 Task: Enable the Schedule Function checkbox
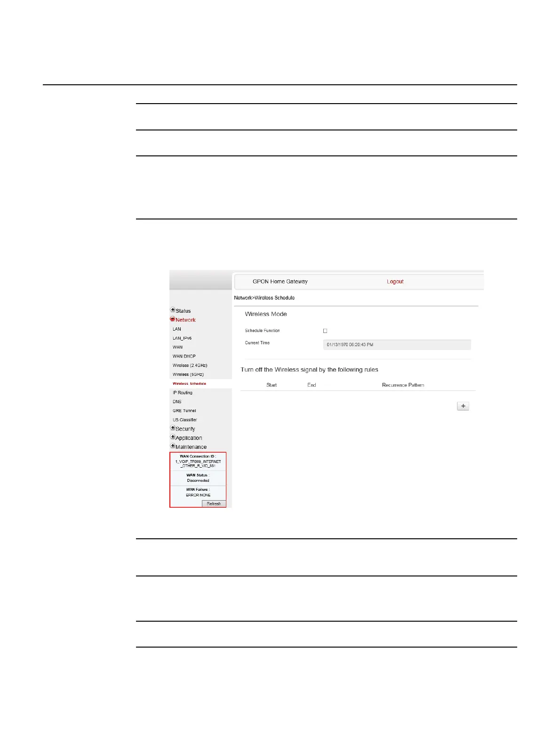325,331
